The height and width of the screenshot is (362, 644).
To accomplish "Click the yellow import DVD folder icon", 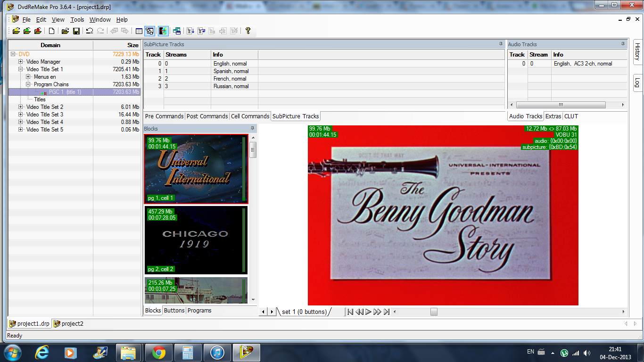I will coord(16,31).
